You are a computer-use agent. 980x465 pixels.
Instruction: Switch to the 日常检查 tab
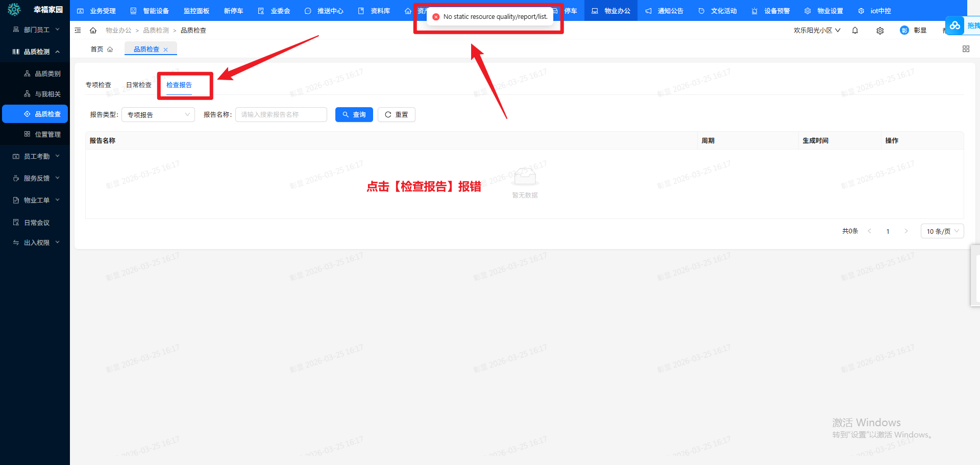pyautogui.click(x=139, y=85)
